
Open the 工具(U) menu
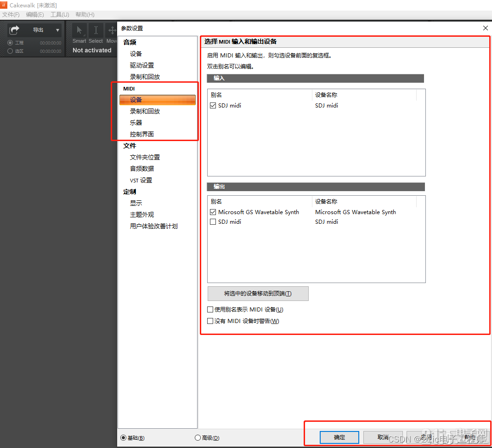[x=60, y=14]
